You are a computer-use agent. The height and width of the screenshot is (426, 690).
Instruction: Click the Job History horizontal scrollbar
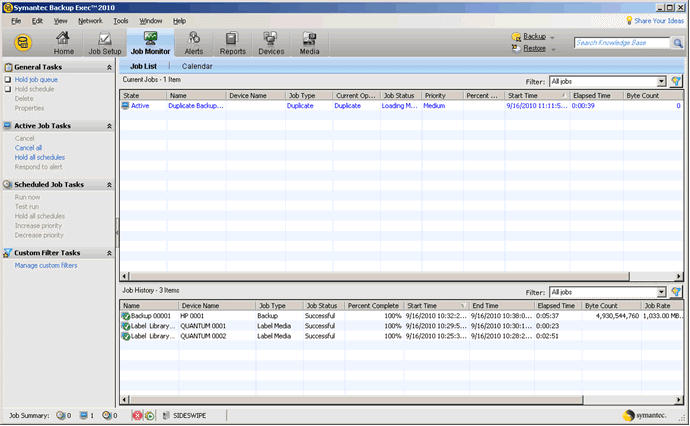click(x=356, y=400)
